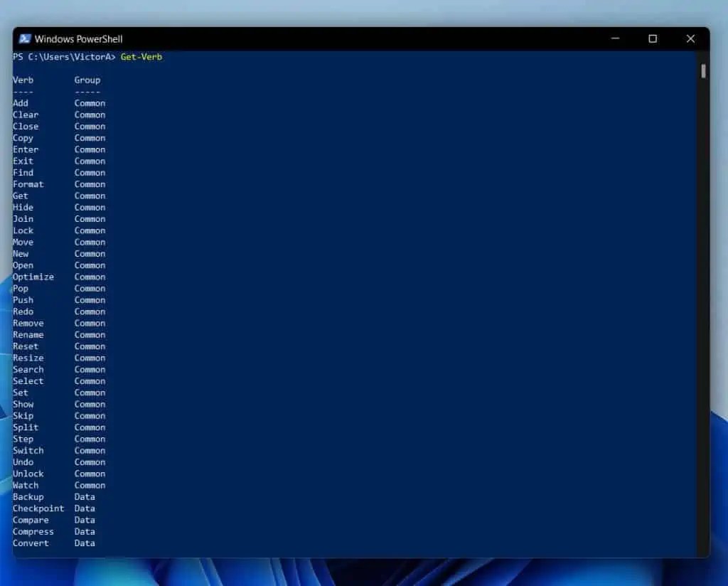Click the Data group beside Checkpoint
Screen dimensions: 728x586
[85, 509]
